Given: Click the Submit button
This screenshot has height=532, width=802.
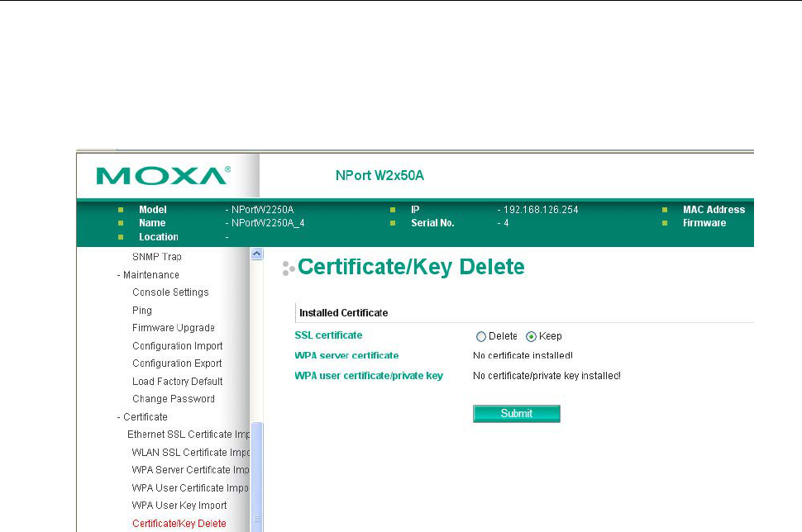Looking at the screenshot, I should click(517, 413).
